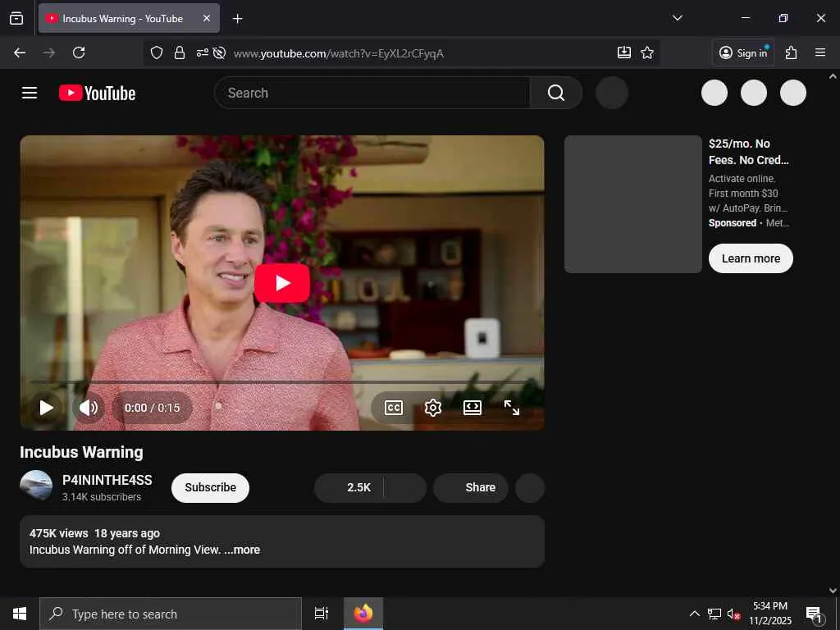Image resolution: width=840 pixels, height=630 pixels.
Task: Open the Windows Start menu
Action: click(x=20, y=614)
